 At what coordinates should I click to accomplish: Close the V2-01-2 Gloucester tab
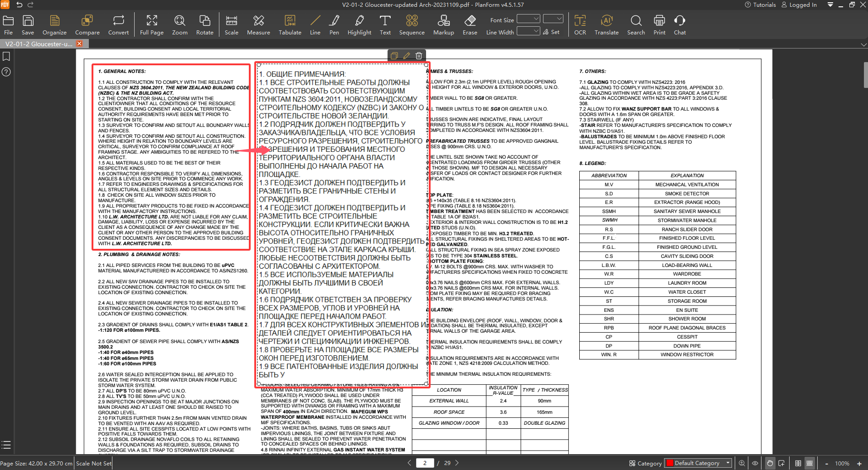point(79,44)
